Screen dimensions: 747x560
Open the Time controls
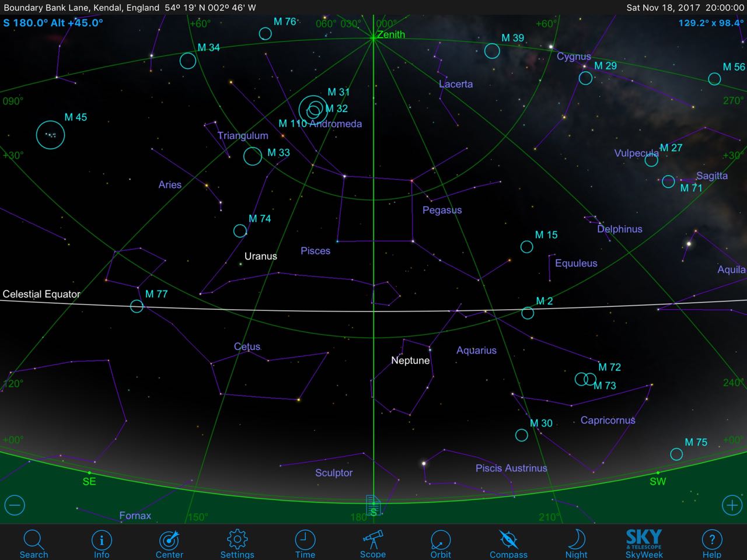coord(305,542)
